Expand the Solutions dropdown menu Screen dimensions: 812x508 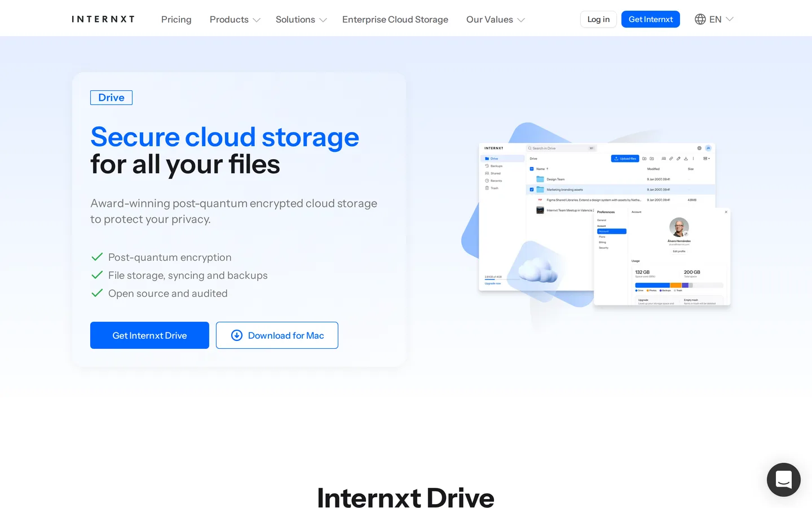pyautogui.click(x=301, y=19)
